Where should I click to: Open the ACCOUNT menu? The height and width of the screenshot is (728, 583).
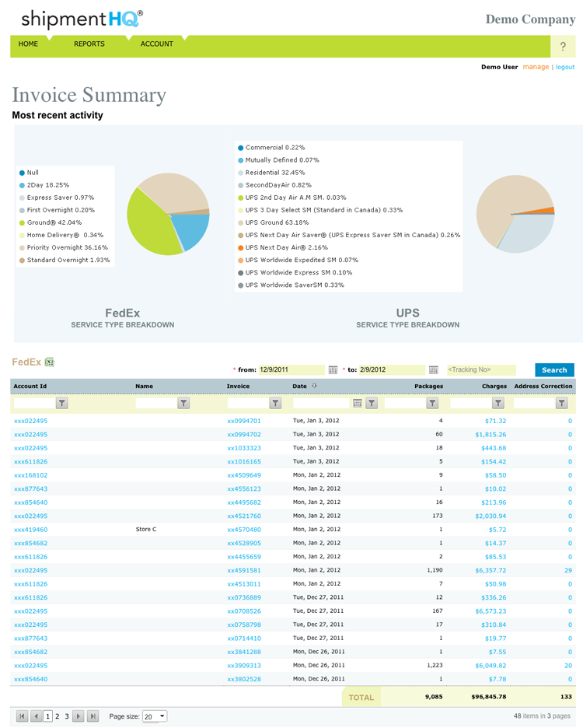157,44
